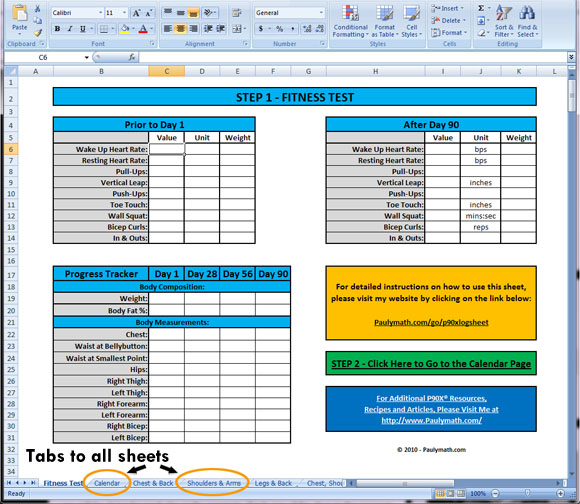Toggle Underline formatting
Viewport: 580px width, 504px height.
click(82, 28)
